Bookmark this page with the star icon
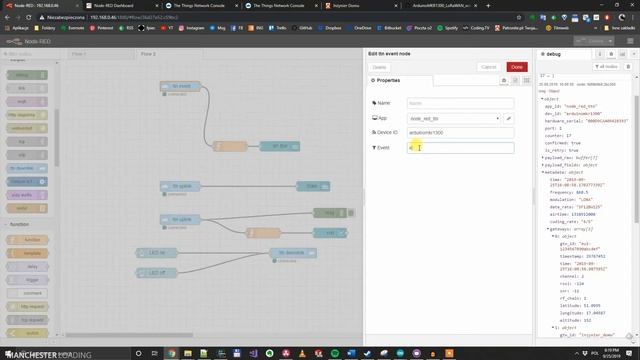 pyautogui.click(x=519, y=18)
